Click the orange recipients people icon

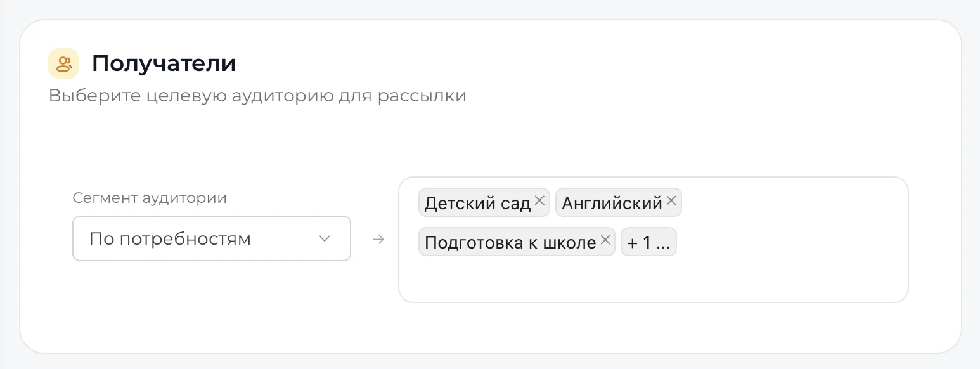63,63
